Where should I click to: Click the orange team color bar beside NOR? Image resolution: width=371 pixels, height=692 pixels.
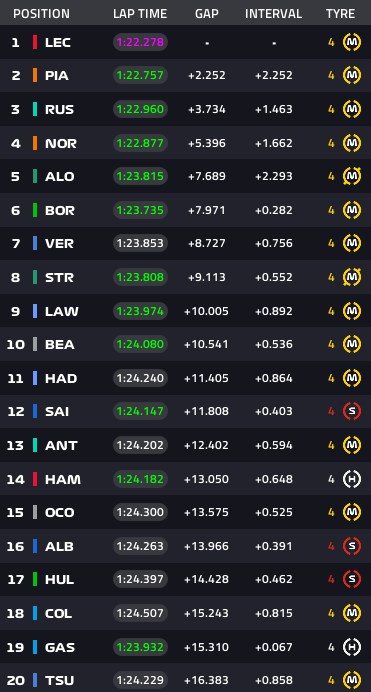35,143
